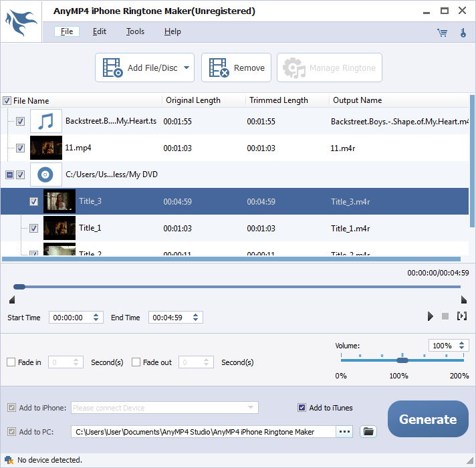
Task: Increase volume percentage with up arrow
Action: click(x=462, y=343)
